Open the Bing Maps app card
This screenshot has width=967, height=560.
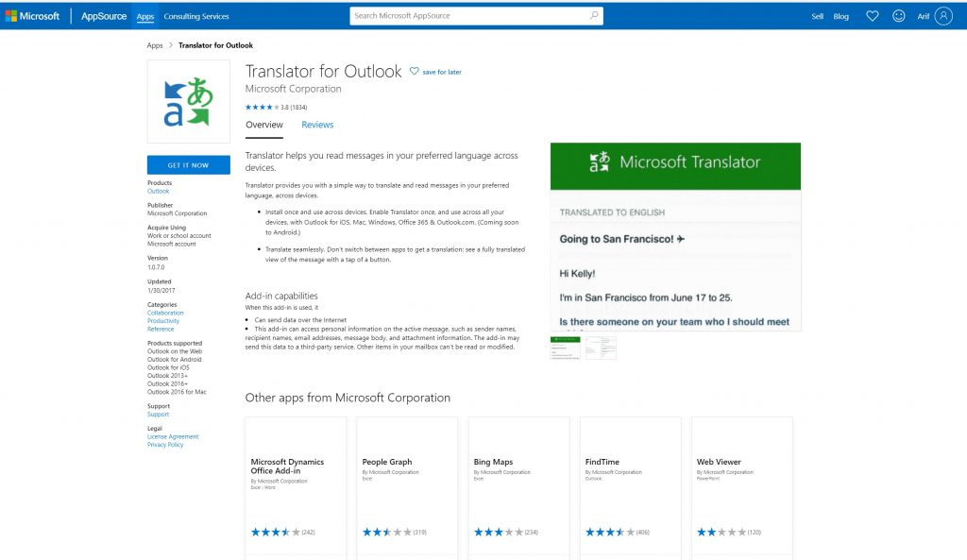[518, 488]
